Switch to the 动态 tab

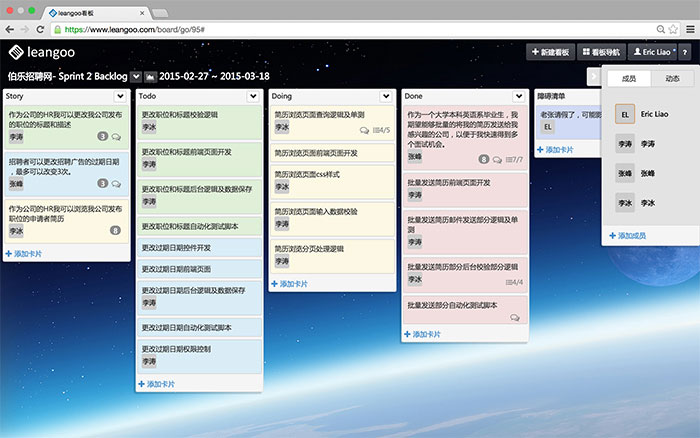click(672, 79)
